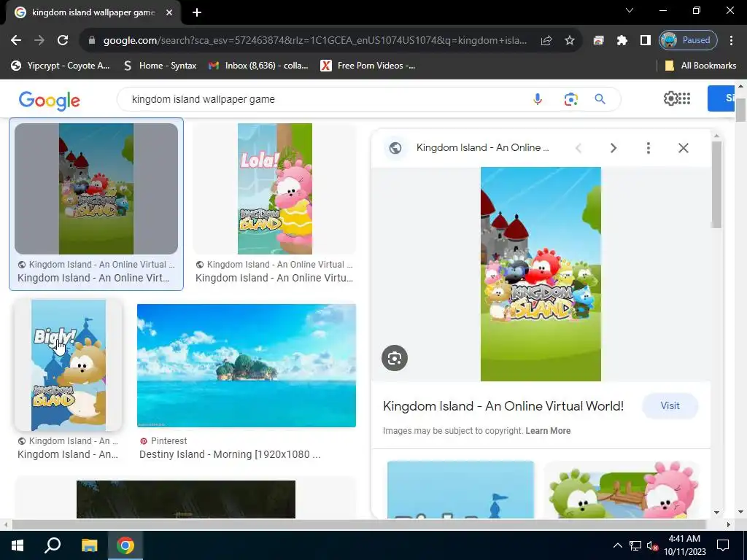Open the network tray icon
747x560 pixels.
point(635,546)
